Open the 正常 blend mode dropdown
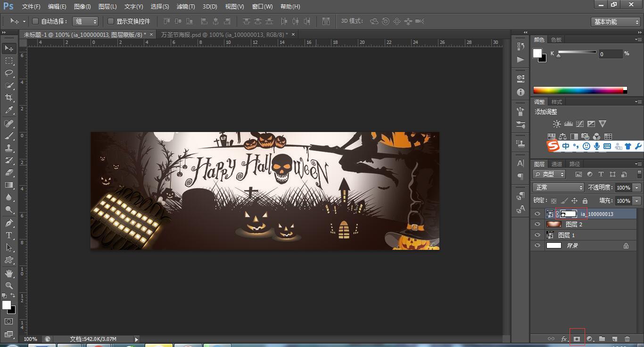This screenshot has height=347, width=644. click(x=559, y=188)
